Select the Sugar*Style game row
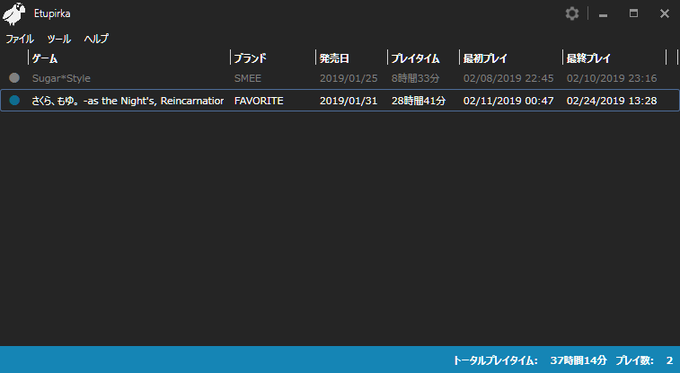Image resolution: width=680 pixels, height=373 pixels. click(x=340, y=78)
